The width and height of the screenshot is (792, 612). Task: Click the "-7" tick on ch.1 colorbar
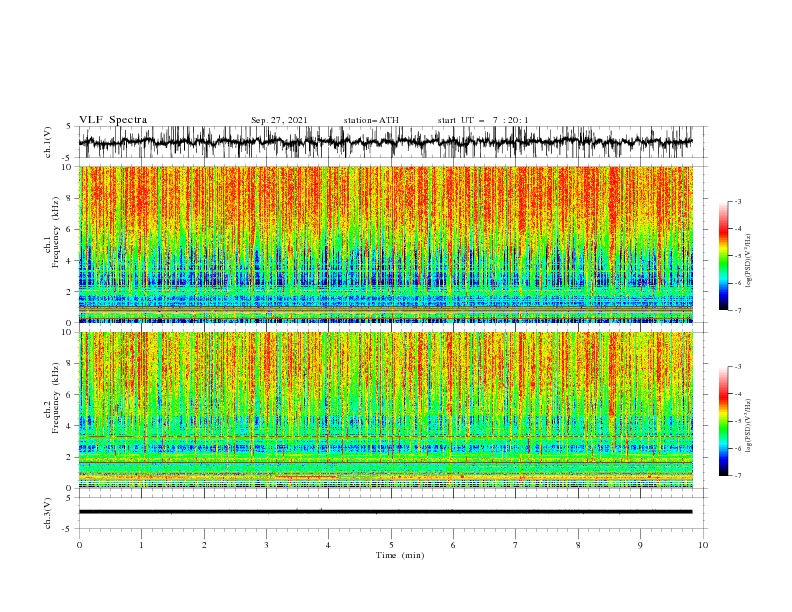point(738,311)
